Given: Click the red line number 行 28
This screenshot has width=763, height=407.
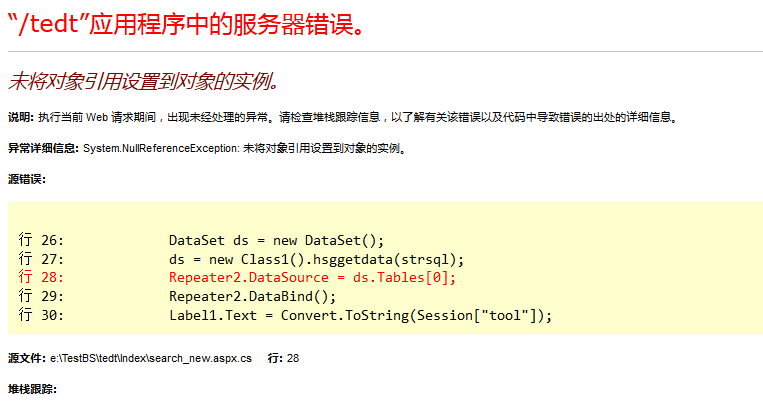Looking at the screenshot, I should 41,278.
